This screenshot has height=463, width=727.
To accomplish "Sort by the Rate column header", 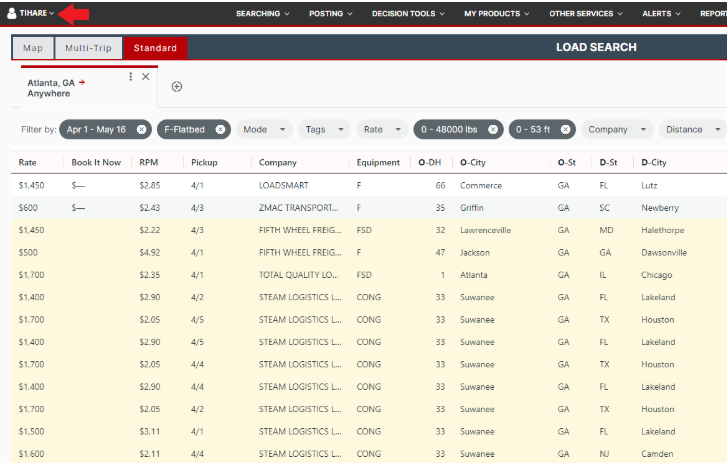I will pos(27,163).
